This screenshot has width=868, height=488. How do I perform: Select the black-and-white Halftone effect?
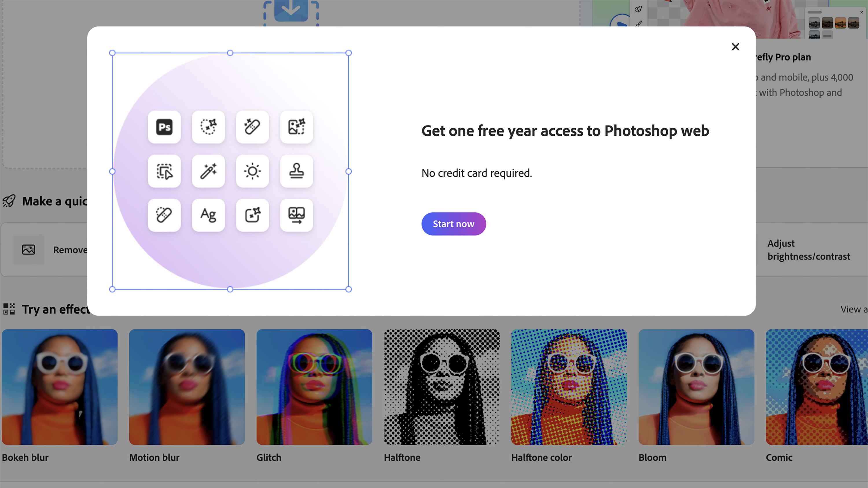pos(442,387)
